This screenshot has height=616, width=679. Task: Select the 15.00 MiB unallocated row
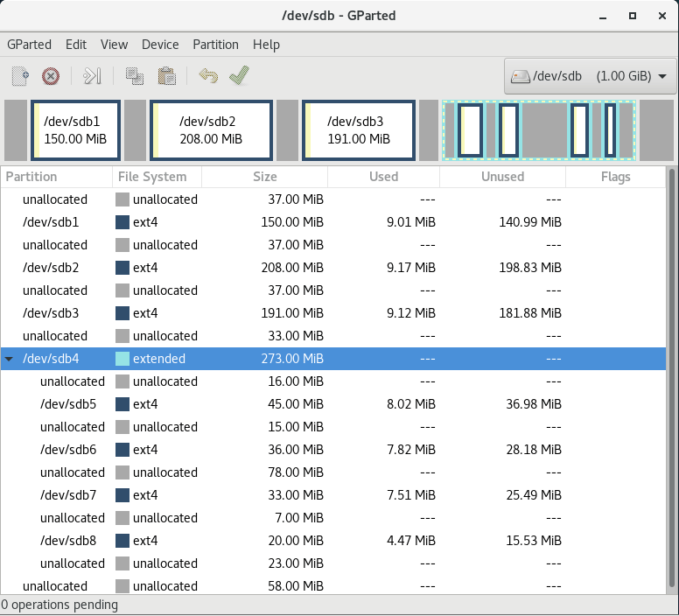pyautogui.click(x=333, y=427)
